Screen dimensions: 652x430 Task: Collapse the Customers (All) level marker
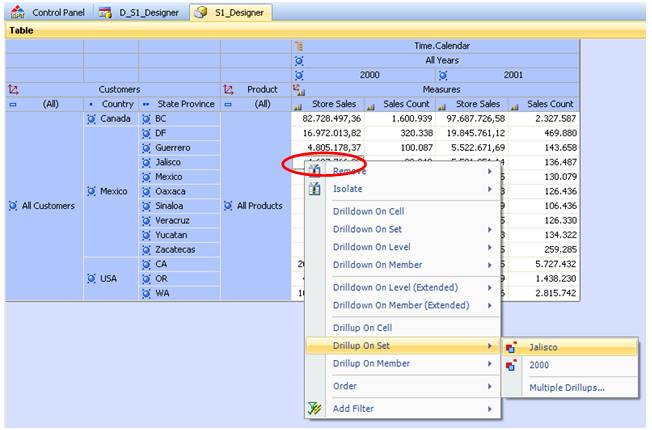point(13,104)
